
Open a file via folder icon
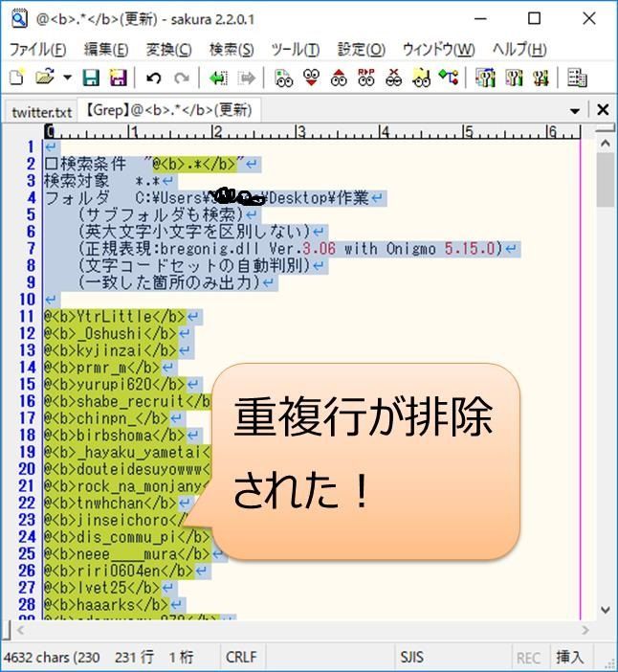click(45, 78)
